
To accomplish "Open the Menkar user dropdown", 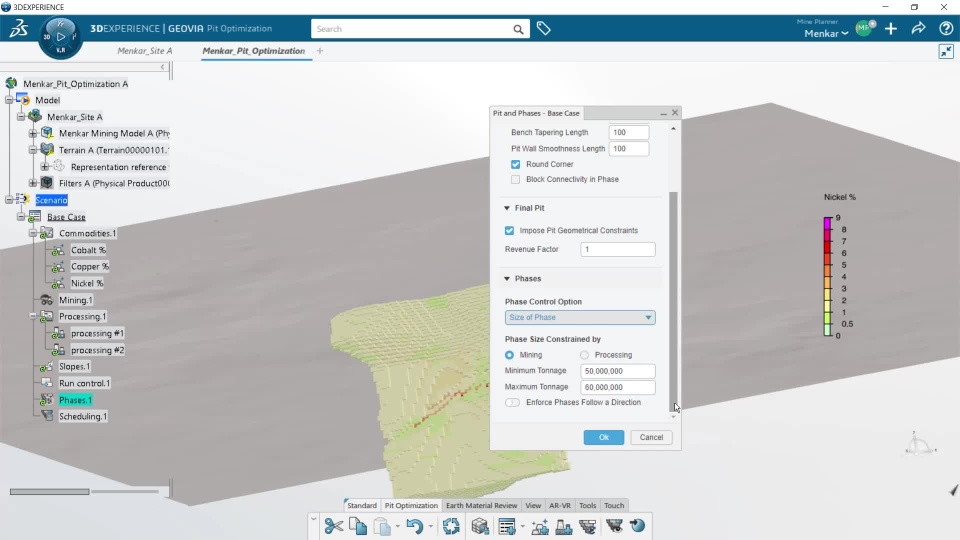I will tap(826, 34).
